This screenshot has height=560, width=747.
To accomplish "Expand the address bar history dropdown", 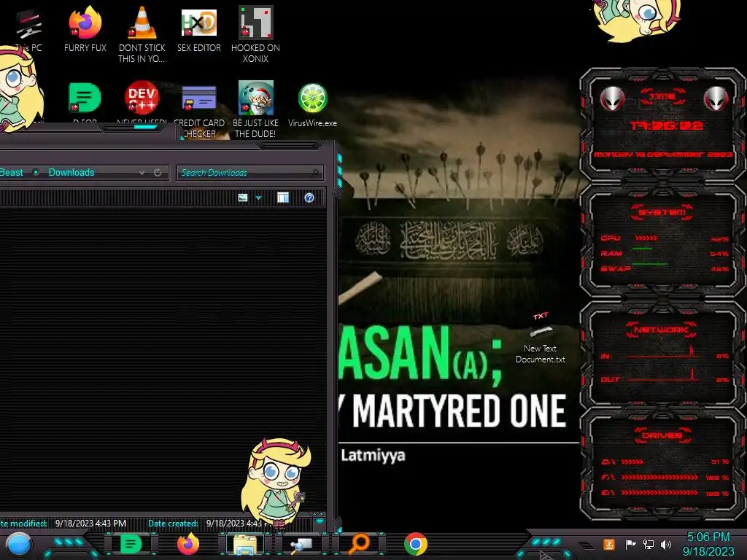I will 142,173.
